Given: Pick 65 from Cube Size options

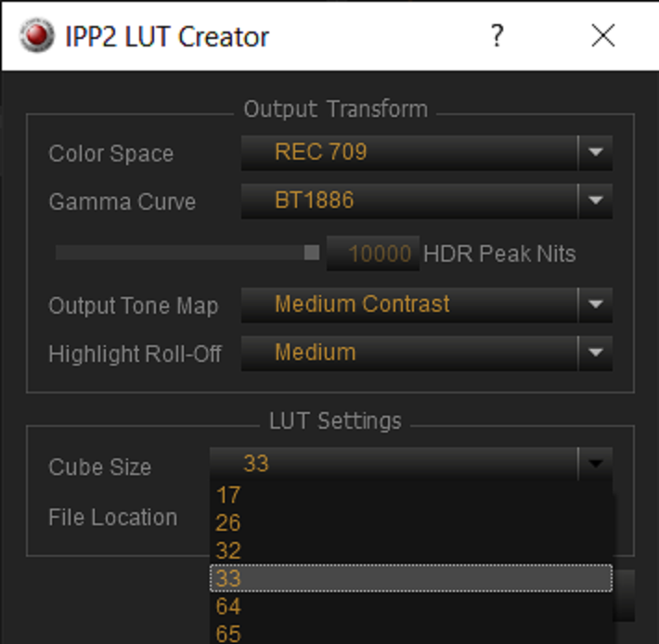Looking at the screenshot, I should 411,633.
